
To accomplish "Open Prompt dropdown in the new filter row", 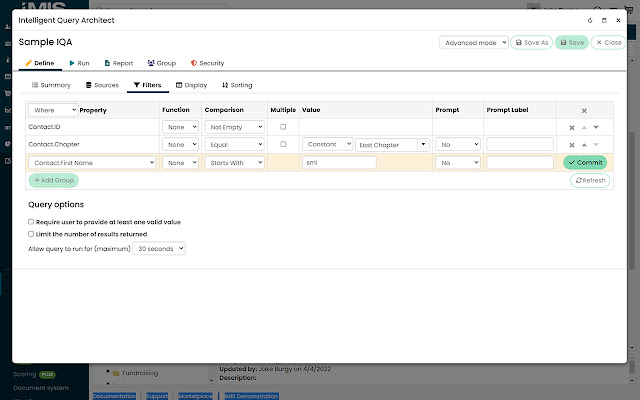I will [458, 162].
